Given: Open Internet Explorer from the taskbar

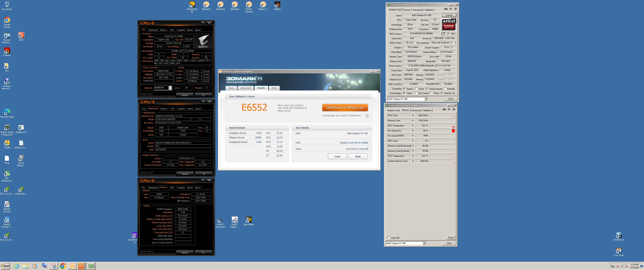Looking at the screenshot, I should coord(16,266).
